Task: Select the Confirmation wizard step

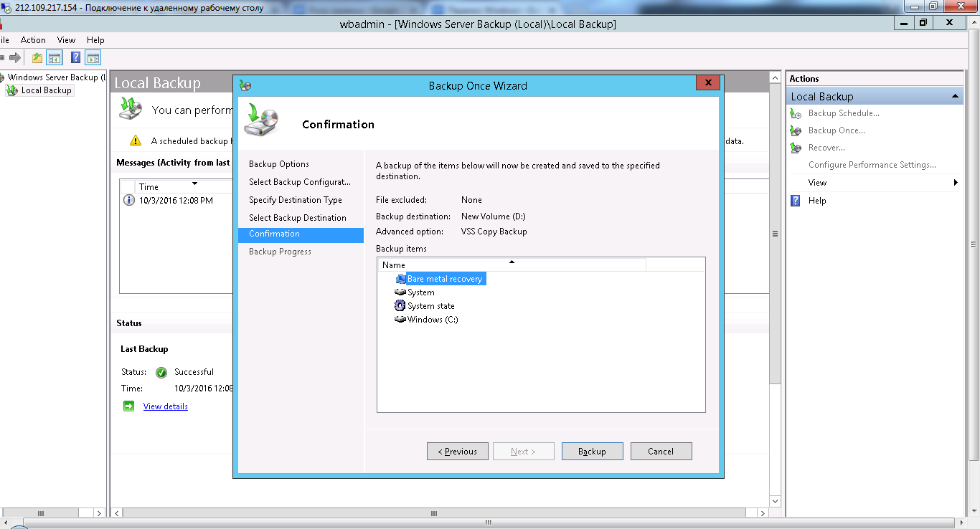Action: [x=301, y=234]
